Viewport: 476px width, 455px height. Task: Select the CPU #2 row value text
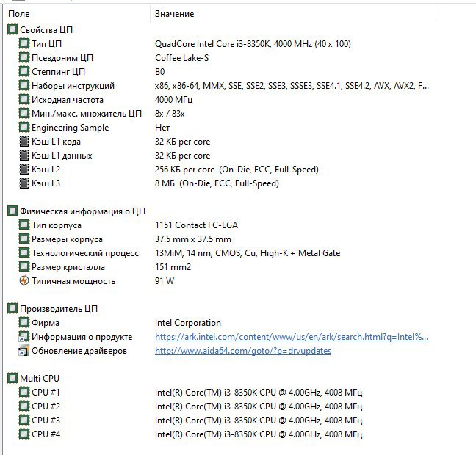[259, 407]
